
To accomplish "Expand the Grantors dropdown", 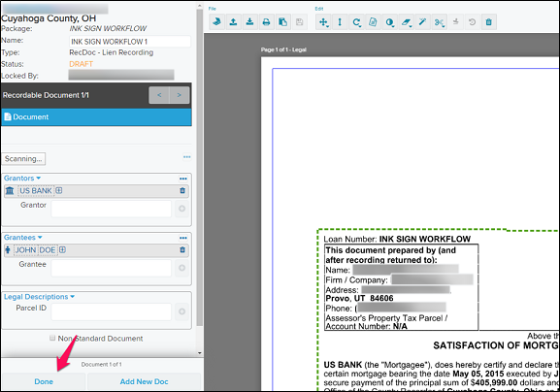I will [22, 179].
